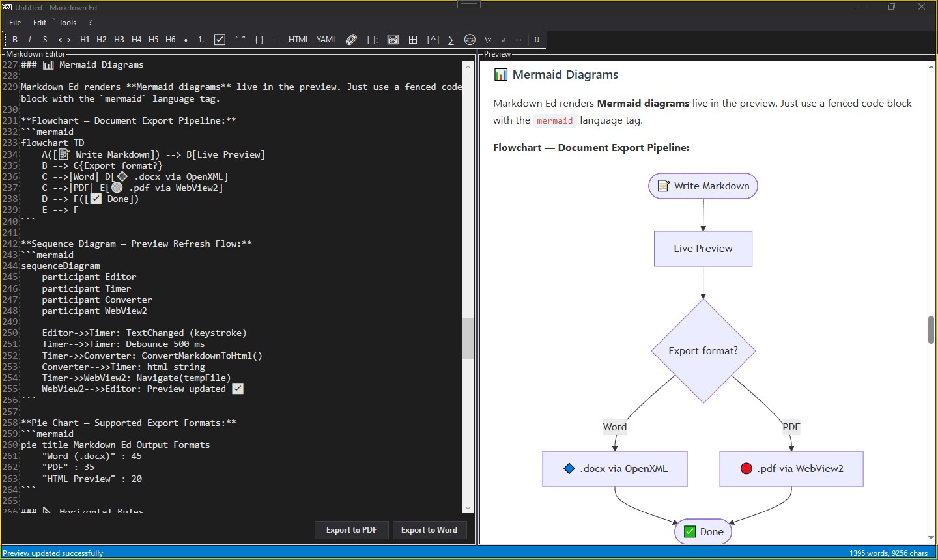Screen dimensions: 938x560
Task: Toggle scroll sync up-down arrows button
Action: click(x=537, y=40)
